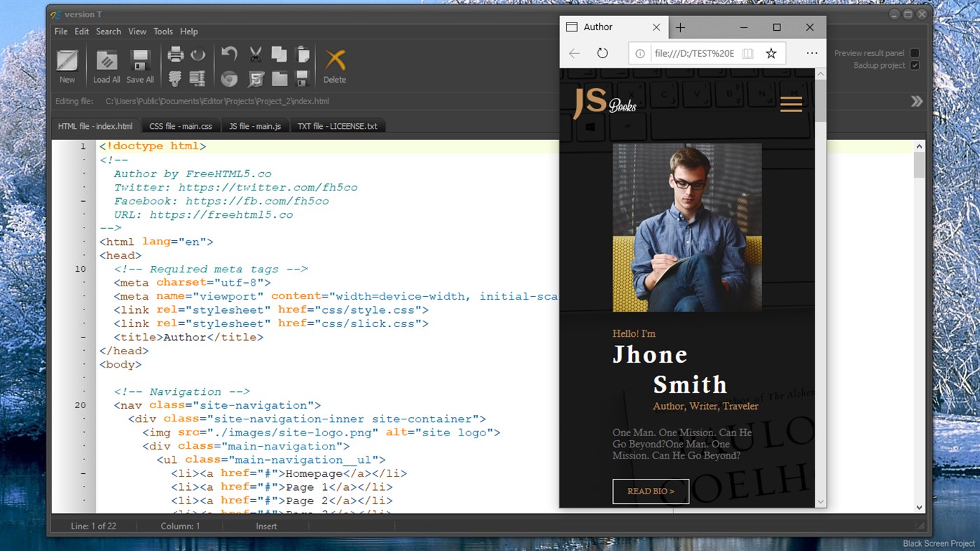Uncheck the Backup project checkbox

coord(914,66)
